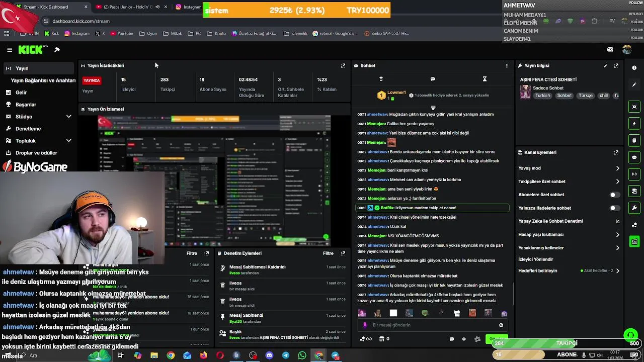The width and height of the screenshot is (644, 362).
Task: Open Yavaş mod settings
Action: (569, 168)
